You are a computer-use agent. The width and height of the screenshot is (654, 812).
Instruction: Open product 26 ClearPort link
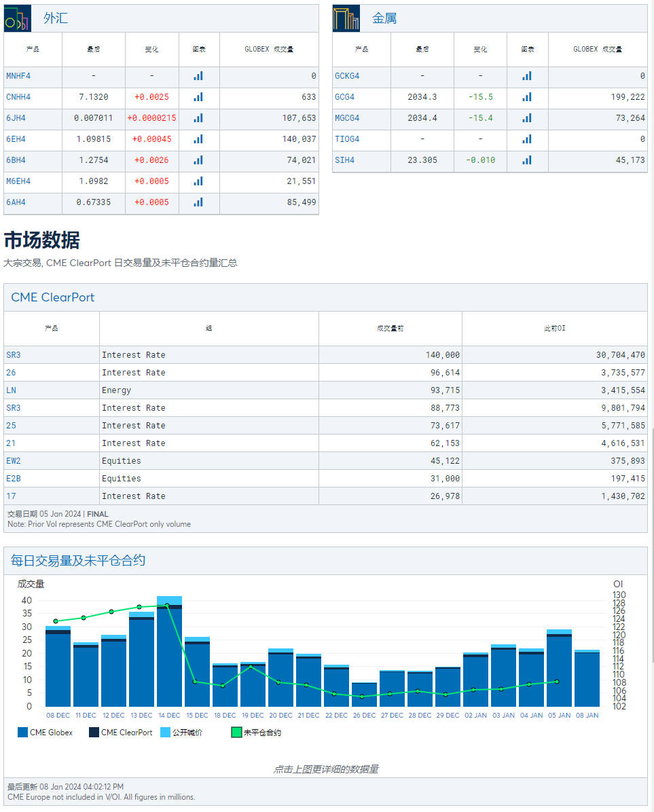(x=11, y=373)
